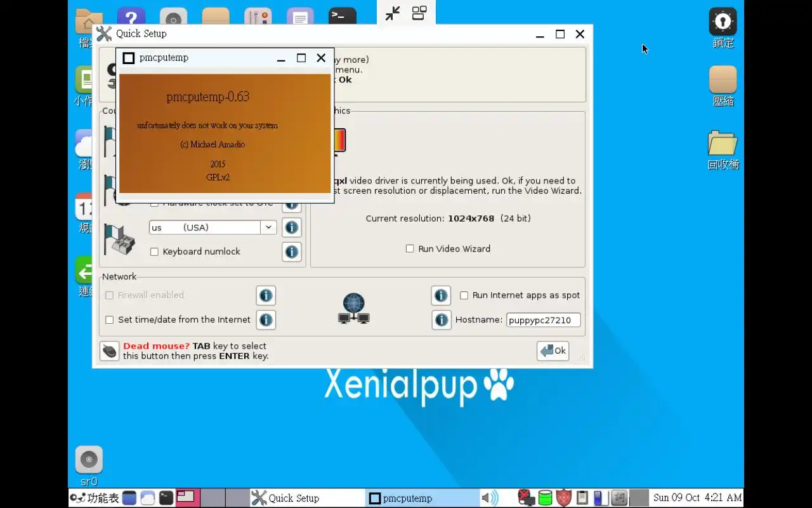Viewport: 812px width, 508px height.
Task: Open info for Run Internet apps as spot
Action: coord(441,295)
